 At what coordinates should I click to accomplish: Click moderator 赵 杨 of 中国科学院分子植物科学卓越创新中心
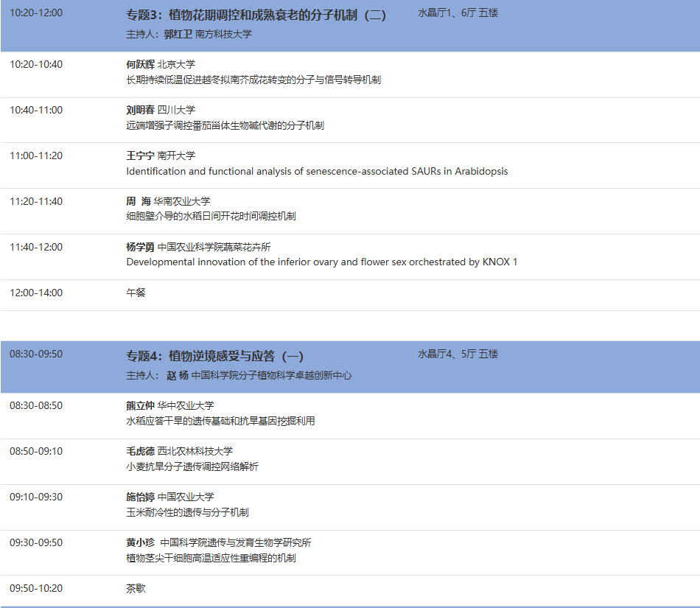221,374
